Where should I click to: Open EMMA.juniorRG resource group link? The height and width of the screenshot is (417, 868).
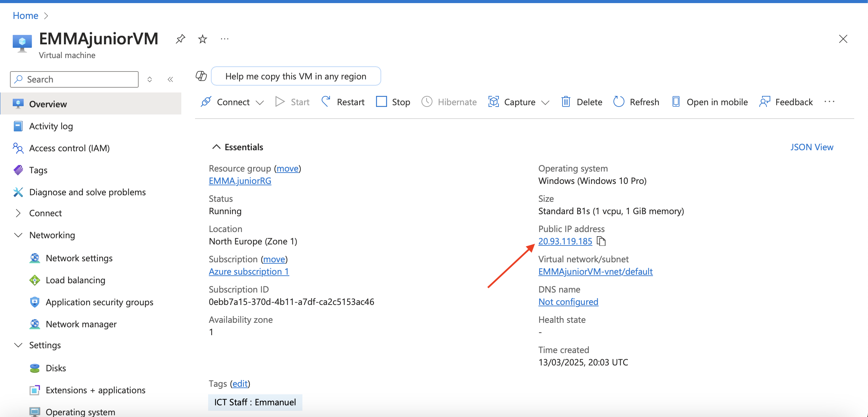tap(240, 181)
